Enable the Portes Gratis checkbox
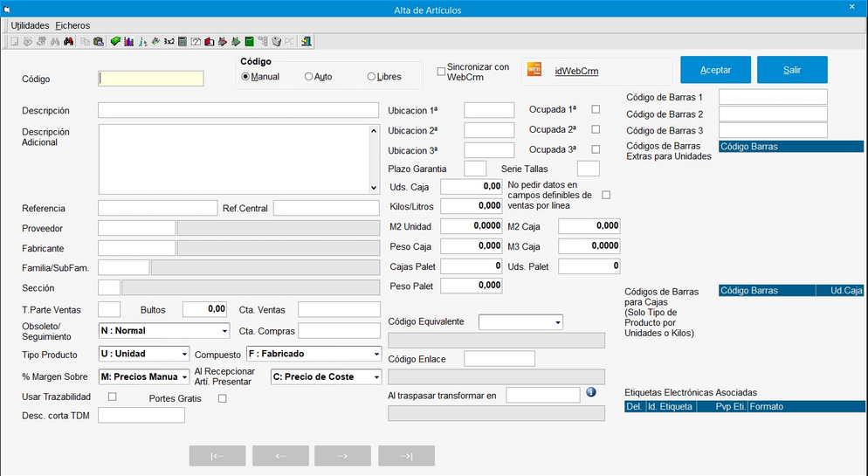868x476 pixels. pyautogui.click(x=223, y=398)
